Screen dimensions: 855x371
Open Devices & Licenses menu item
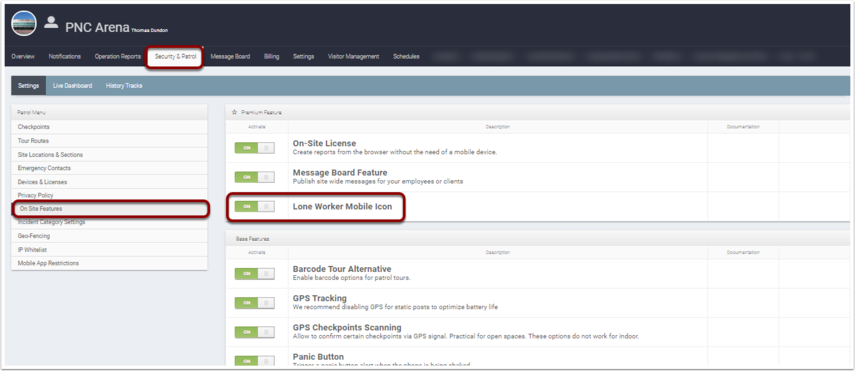click(109, 182)
